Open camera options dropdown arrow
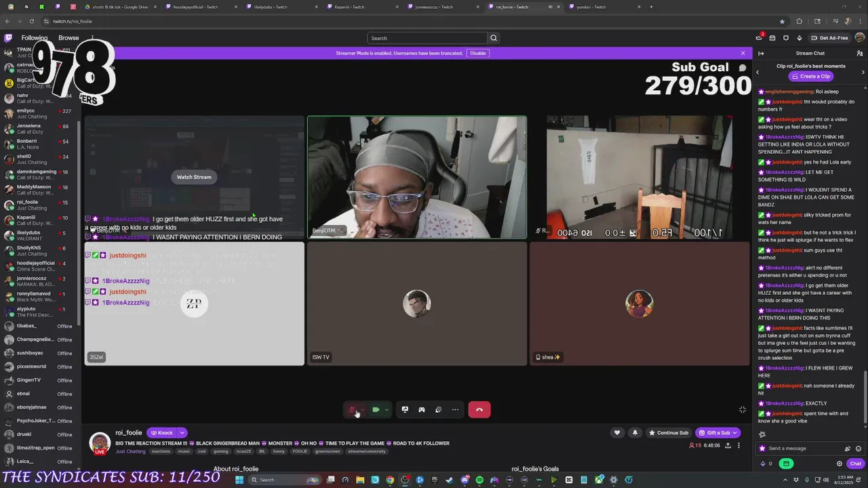 (x=387, y=409)
